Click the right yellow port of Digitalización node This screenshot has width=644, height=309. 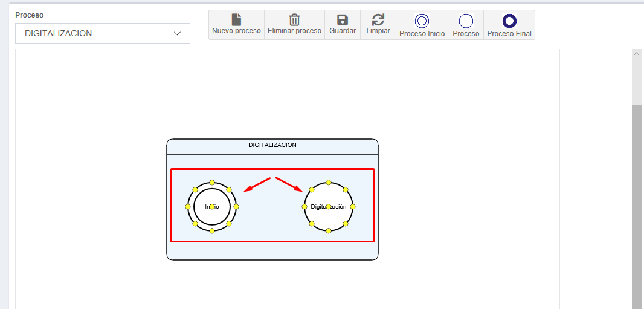[353, 207]
